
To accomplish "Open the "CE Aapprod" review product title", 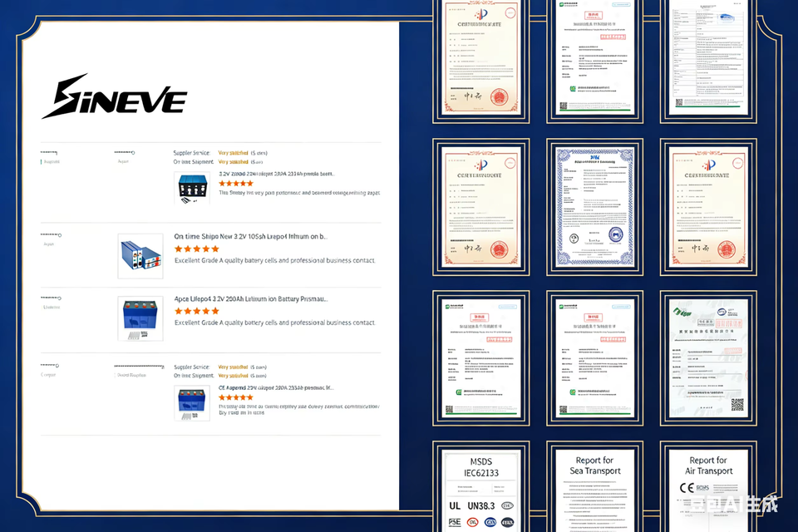I will coord(276,388).
